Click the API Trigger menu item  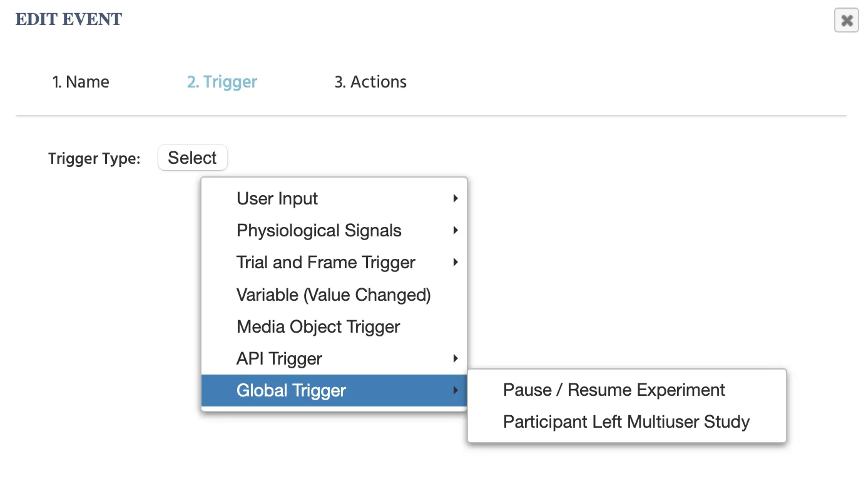(x=279, y=359)
